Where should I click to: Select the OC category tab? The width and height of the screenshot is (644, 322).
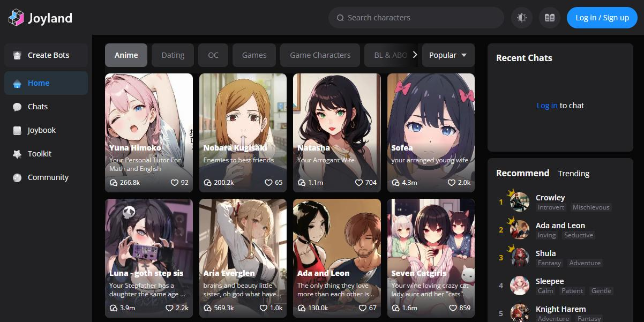[213, 55]
